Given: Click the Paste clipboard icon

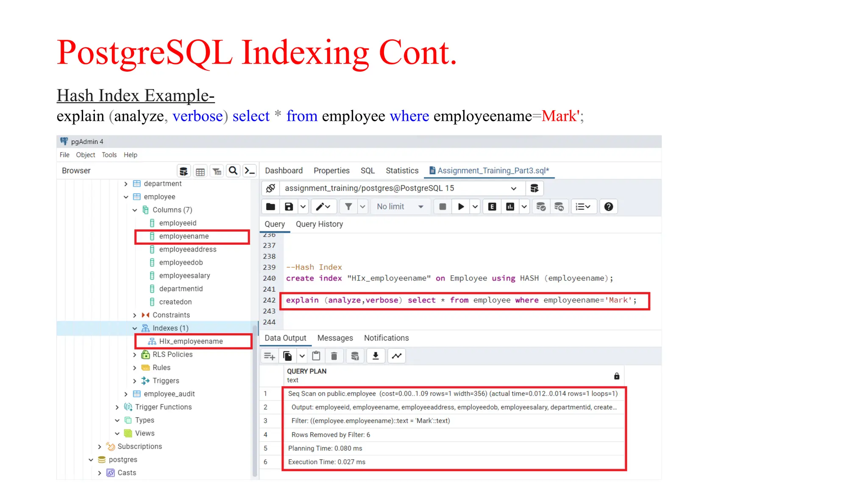Looking at the screenshot, I should coord(316,356).
